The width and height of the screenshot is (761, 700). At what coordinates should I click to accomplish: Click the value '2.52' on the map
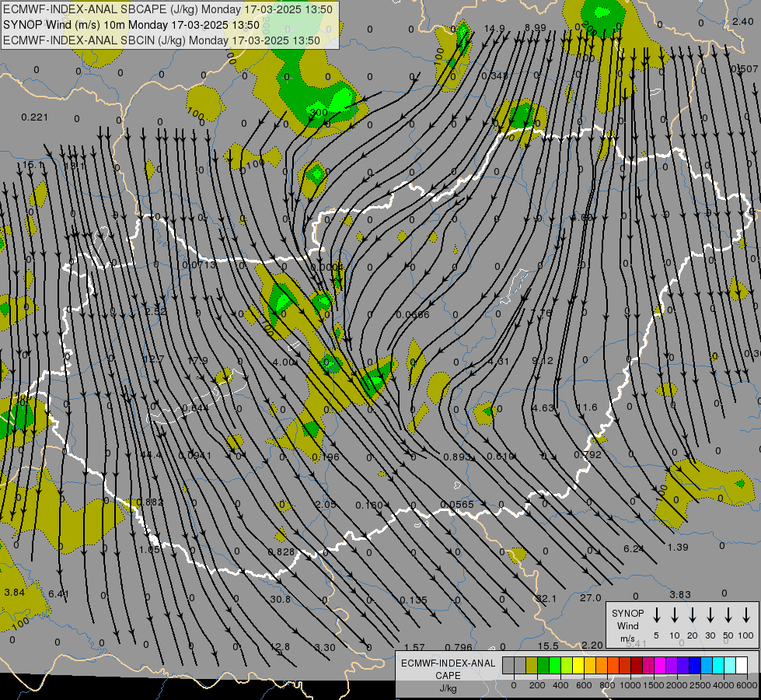(x=155, y=311)
